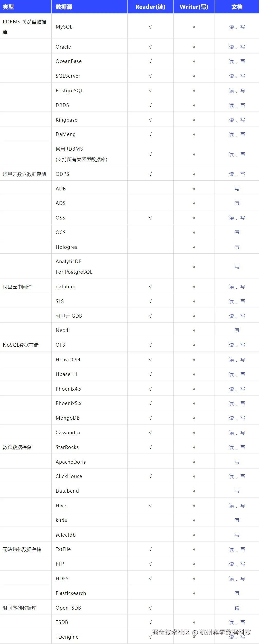Open the StarRocks write documentation link
Viewport: 259px width, 644px height.
(243, 447)
